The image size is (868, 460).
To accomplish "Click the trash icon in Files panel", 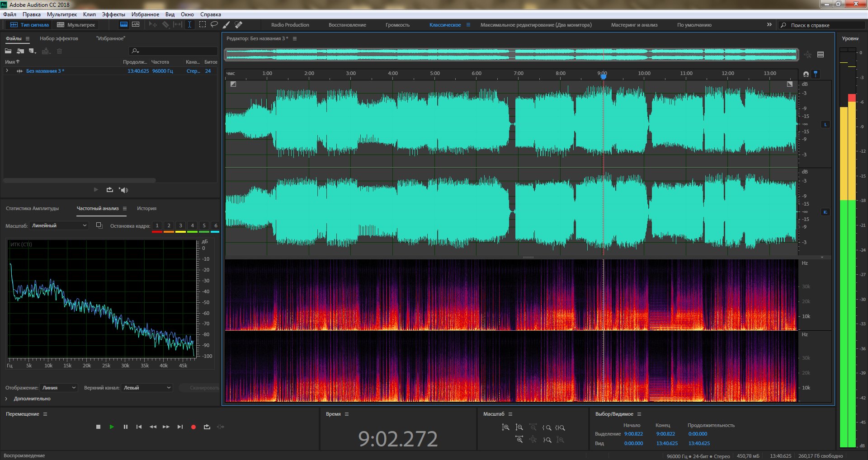I will [59, 51].
